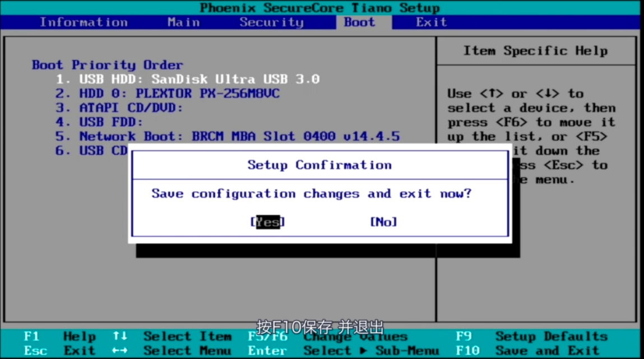The height and width of the screenshot is (359, 644).
Task: Click the F10 Save and Exit hint
Action: pyautogui.click(x=527, y=351)
